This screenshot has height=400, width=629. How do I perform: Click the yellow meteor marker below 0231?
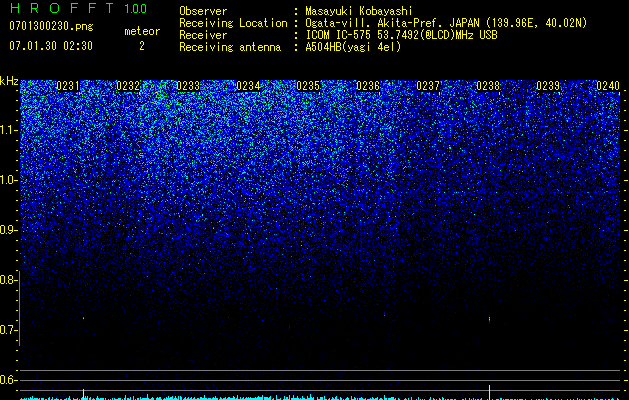83,394
